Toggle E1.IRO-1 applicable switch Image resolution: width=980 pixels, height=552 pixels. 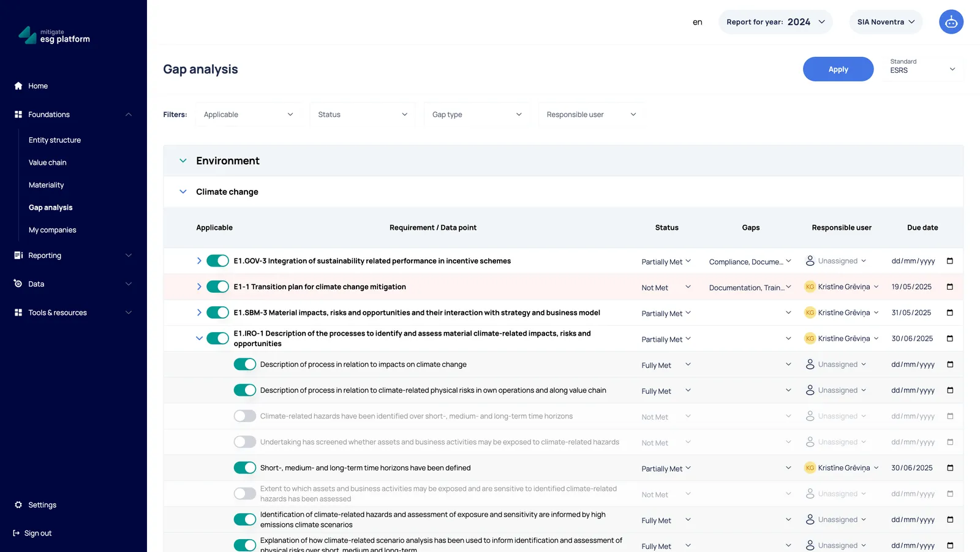coord(217,338)
